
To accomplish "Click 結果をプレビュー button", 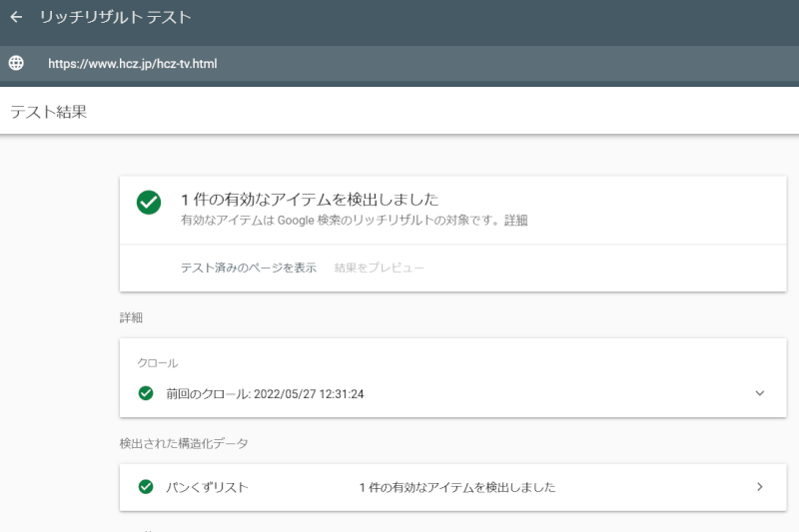I will pos(380,267).
